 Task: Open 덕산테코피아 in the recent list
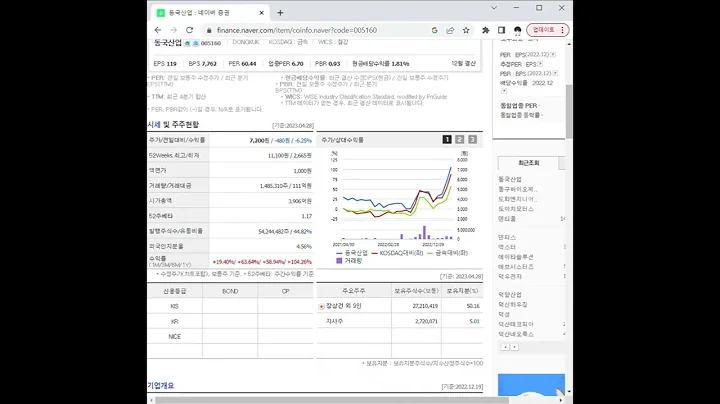[x=516, y=324]
